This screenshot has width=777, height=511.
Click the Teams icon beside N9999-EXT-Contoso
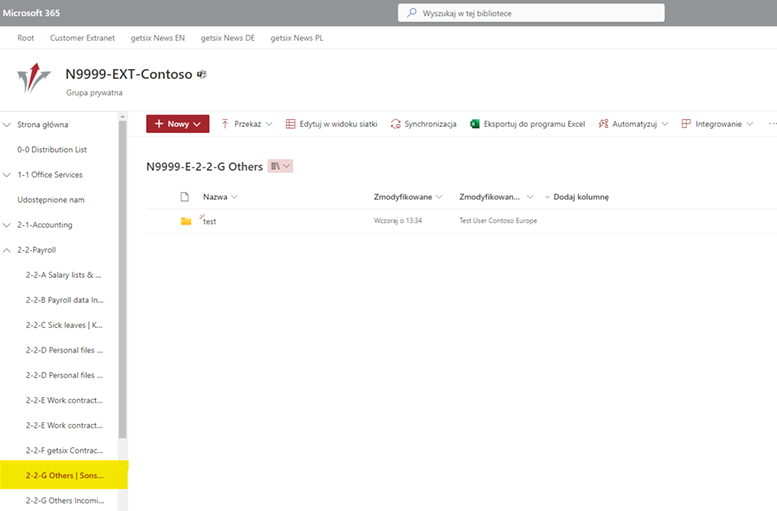click(201, 74)
